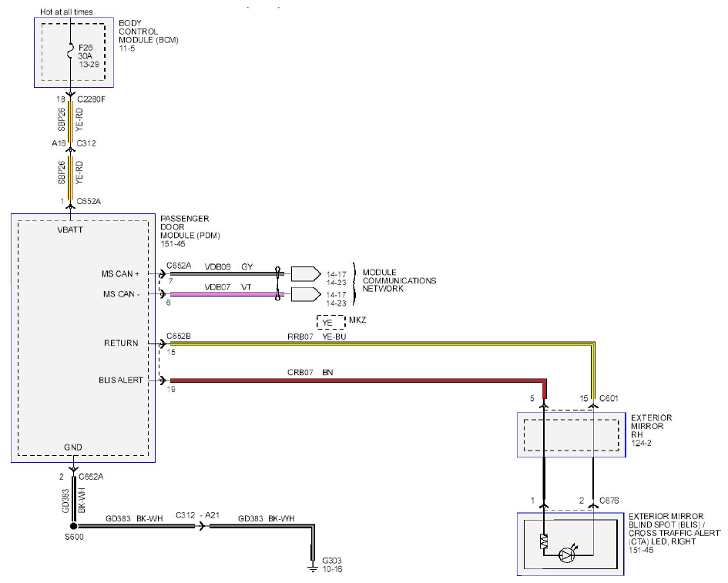728x583 pixels.
Task: Click the 'VDB06' circuit label
Action: click(218, 267)
